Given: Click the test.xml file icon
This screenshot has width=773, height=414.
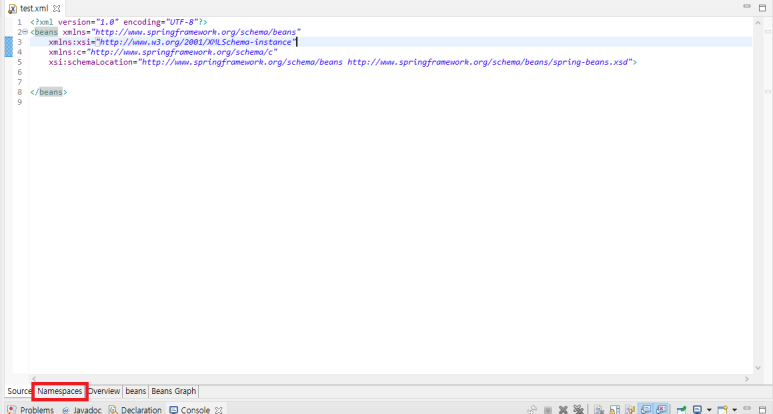Looking at the screenshot, I should pos(12,9).
